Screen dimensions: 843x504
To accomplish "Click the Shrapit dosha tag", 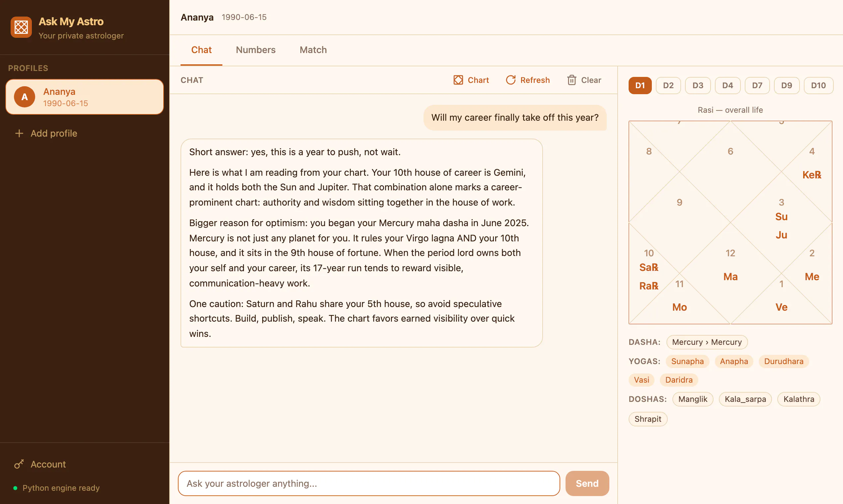I will pyautogui.click(x=648, y=419).
